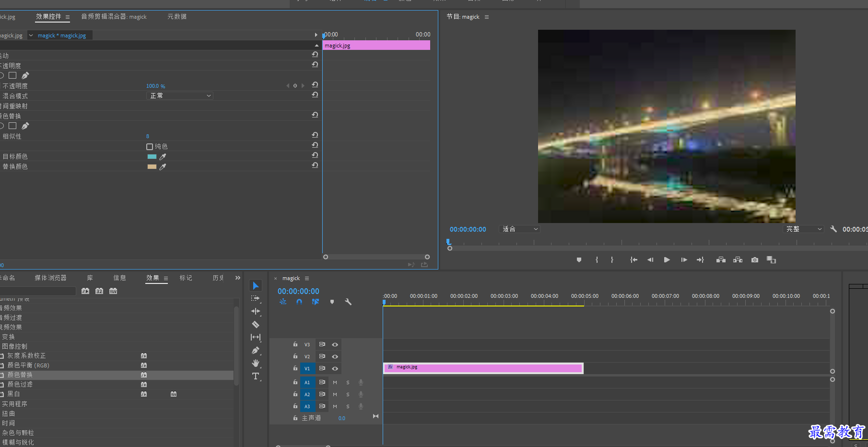This screenshot has width=868, height=447.
Task: Solo audio track A2
Action: tap(348, 394)
